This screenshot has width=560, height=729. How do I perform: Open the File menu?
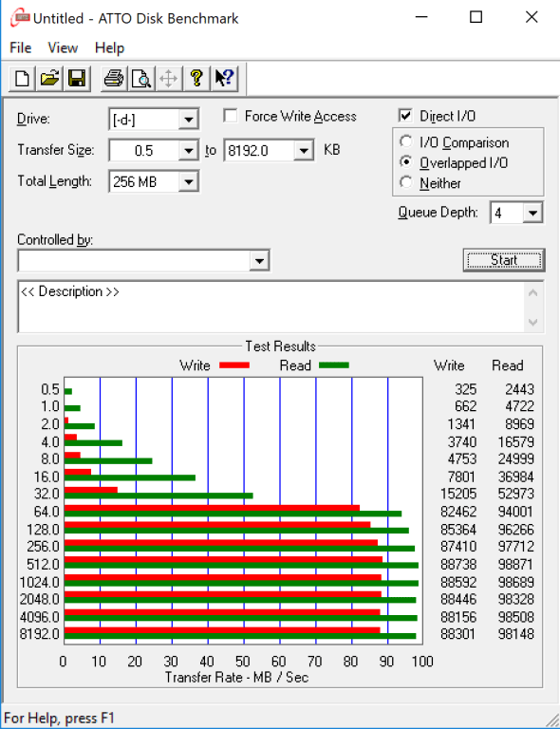21,47
